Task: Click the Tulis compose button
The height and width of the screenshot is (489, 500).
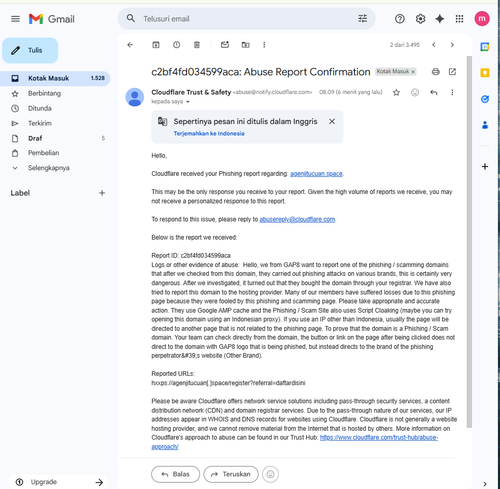Action: coord(30,50)
